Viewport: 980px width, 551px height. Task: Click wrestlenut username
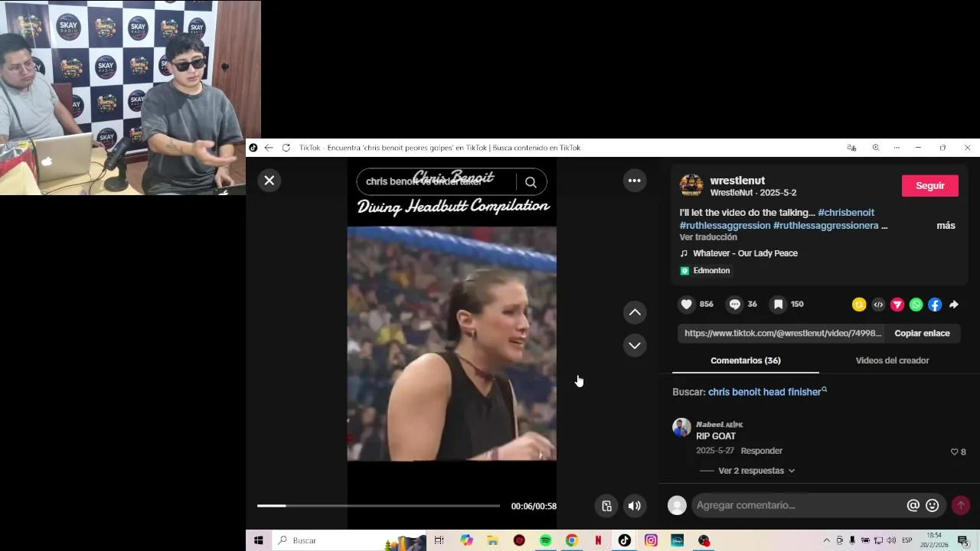click(737, 181)
